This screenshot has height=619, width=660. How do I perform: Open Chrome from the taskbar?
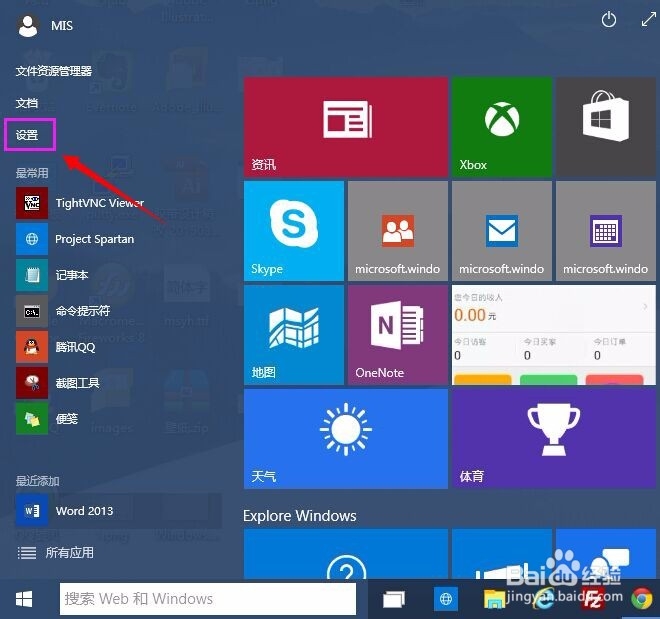pos(642,599)
